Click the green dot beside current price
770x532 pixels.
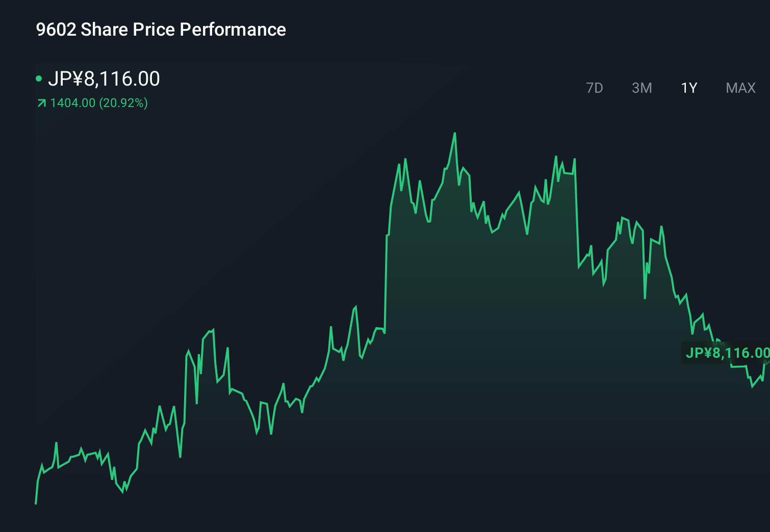(39, 79)
